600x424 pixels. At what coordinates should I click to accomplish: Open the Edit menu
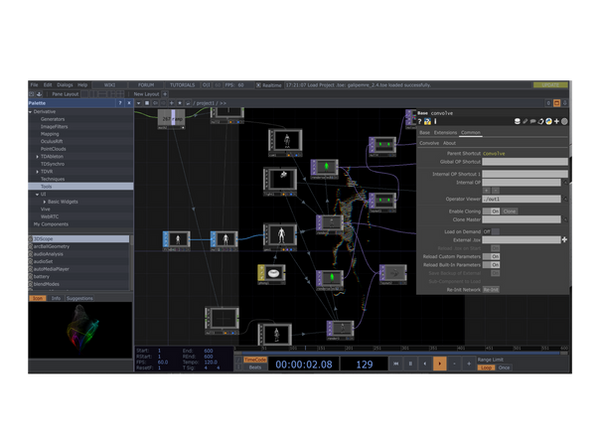pos(48,85)
